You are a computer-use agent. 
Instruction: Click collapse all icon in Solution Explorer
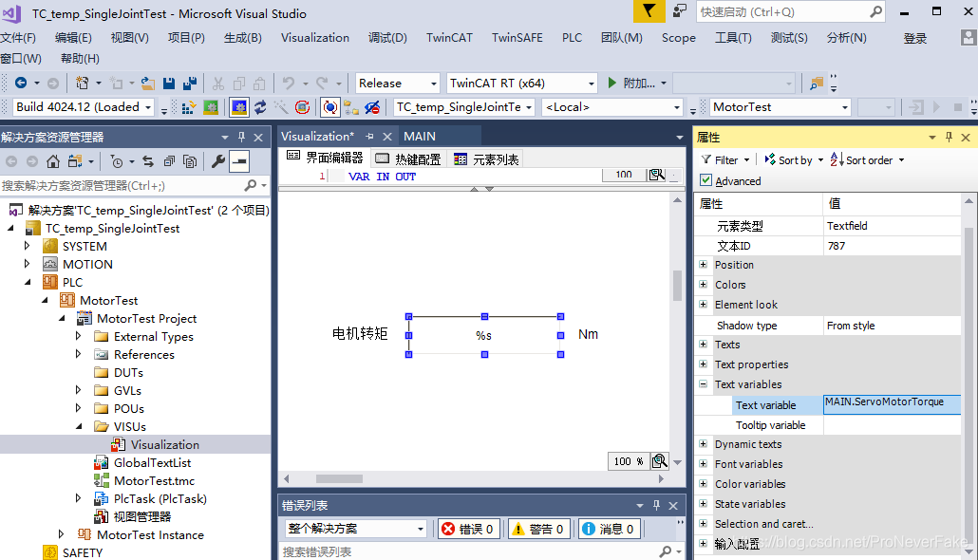coord(169,161)
